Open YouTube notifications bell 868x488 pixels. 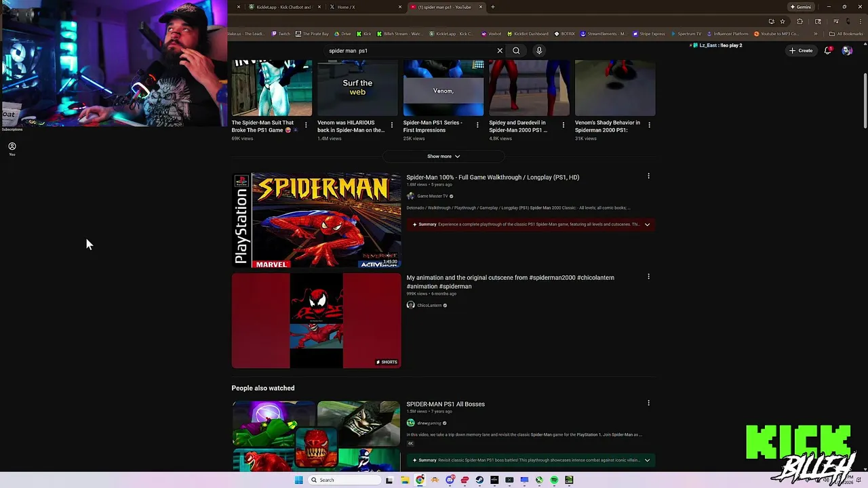pyautogui.click(x=828, y=50)
